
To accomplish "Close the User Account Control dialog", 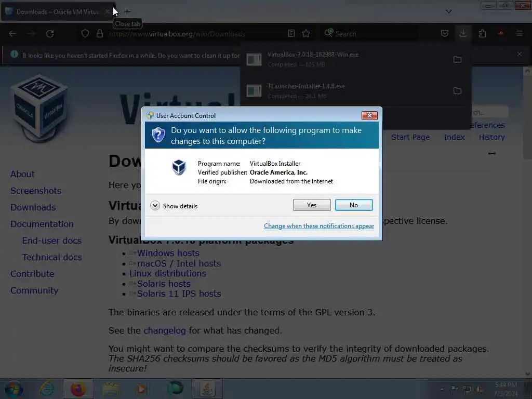I will click(369, 116).
